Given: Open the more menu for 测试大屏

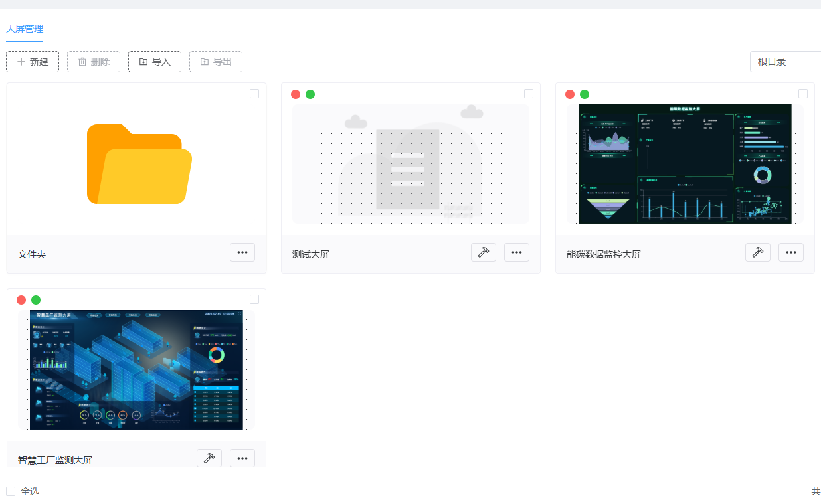Looking at the screenshot, I should pyautogui.click(x=517, y=252).
